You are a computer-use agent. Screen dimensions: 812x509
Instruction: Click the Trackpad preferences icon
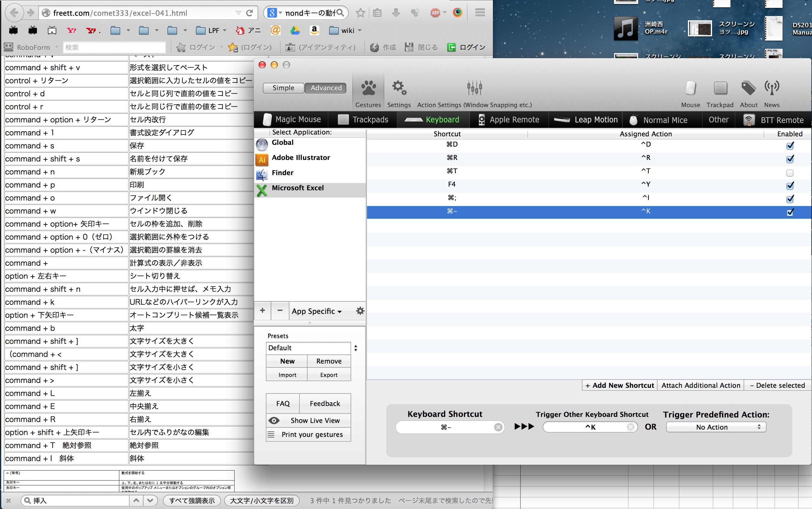tap(720, 88)
